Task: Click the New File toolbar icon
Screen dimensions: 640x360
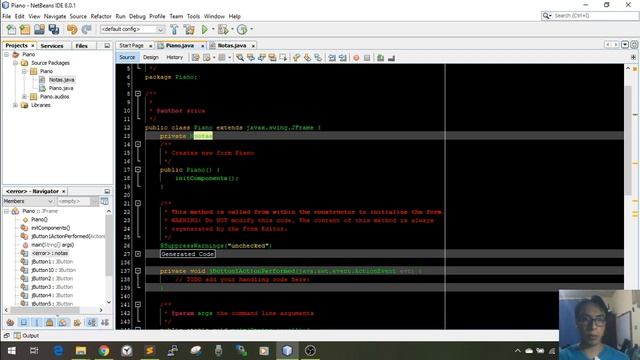Action: pos(11,29)
